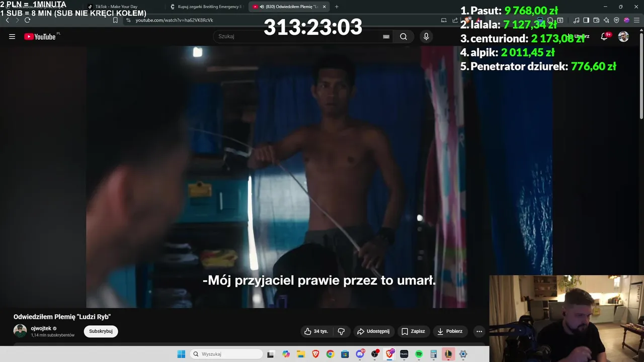Click the youtube.com address bar URL
This screenshot has width=644, height=362.
[x=174, y=20]
